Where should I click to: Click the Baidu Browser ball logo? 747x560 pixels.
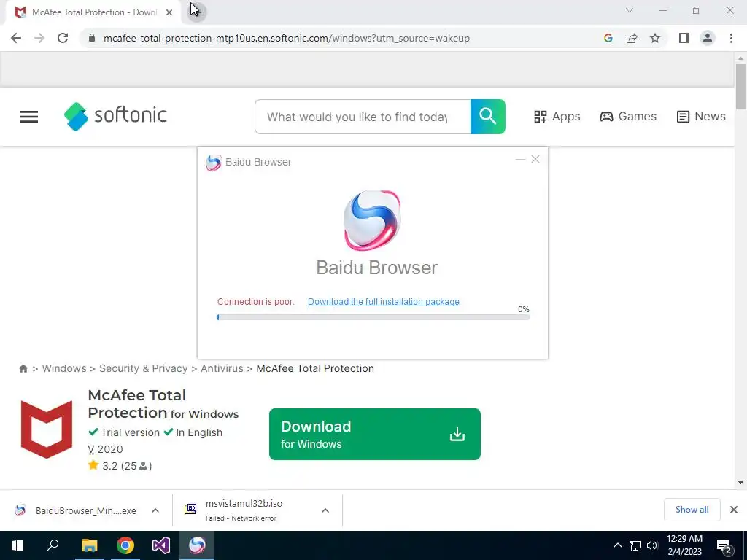pyautogui.click(x=372, y=220)
